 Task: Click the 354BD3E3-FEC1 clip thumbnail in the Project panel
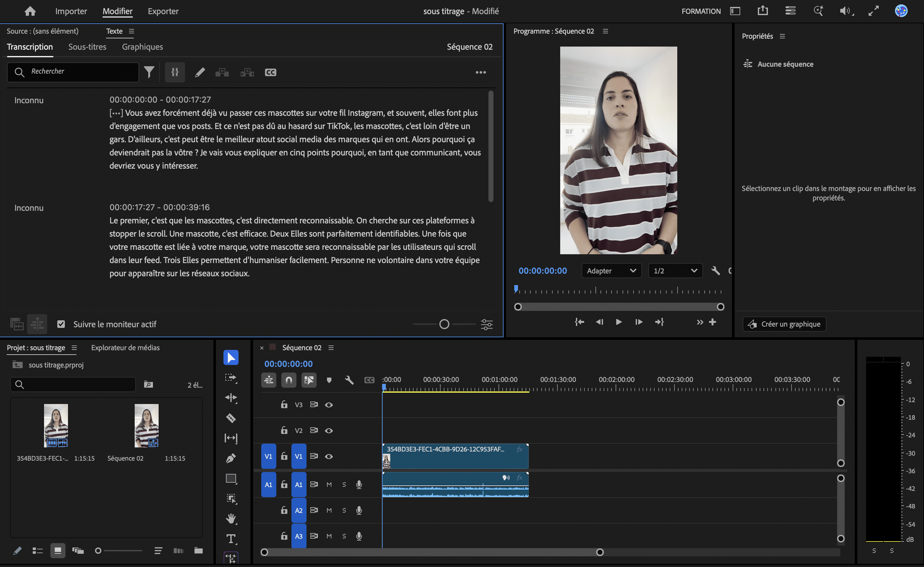(x=56, y=425)
